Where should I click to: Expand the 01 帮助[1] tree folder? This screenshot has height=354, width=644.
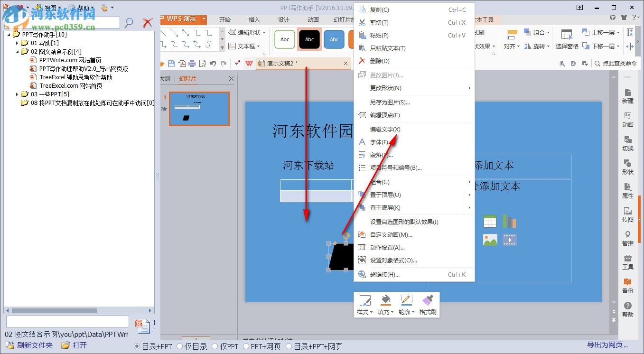pyautogui.click(x=18, y=43)
